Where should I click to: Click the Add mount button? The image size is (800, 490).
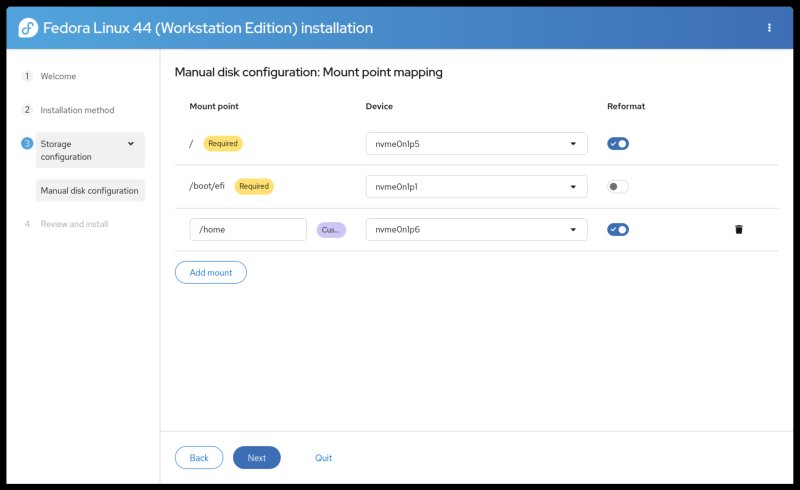(x=211, y=273)
